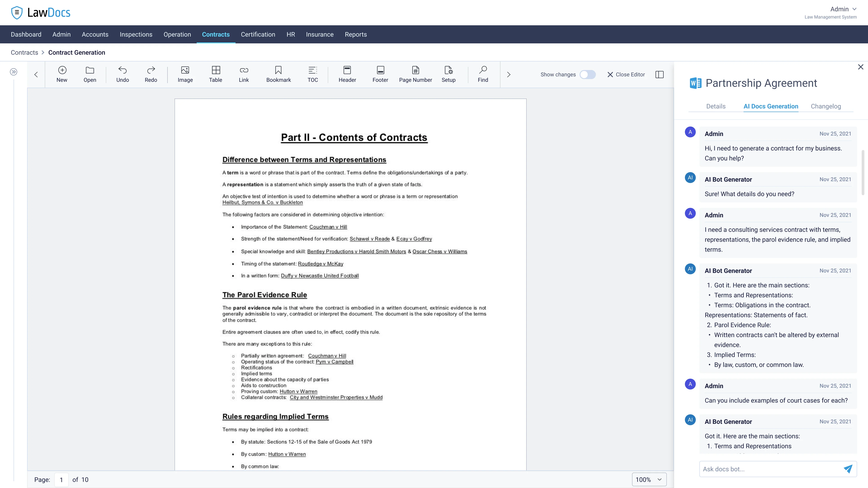Open a file with the Open icon
The width and height of the screenshot is (868, 488).
(90, 74)
